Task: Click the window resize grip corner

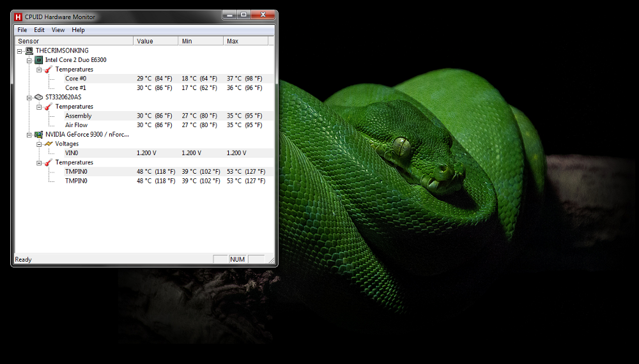Action: (272, 260)
